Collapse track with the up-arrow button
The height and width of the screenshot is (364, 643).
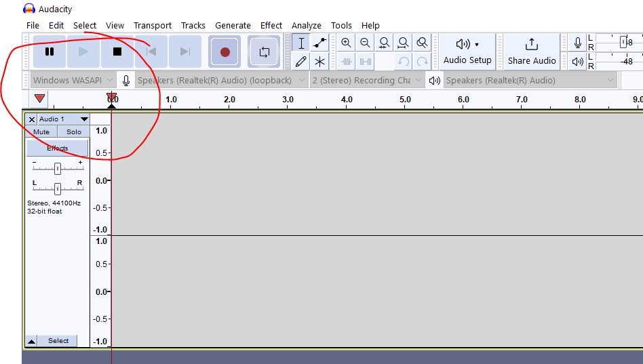pyautogui.click(x=31, y=341)
